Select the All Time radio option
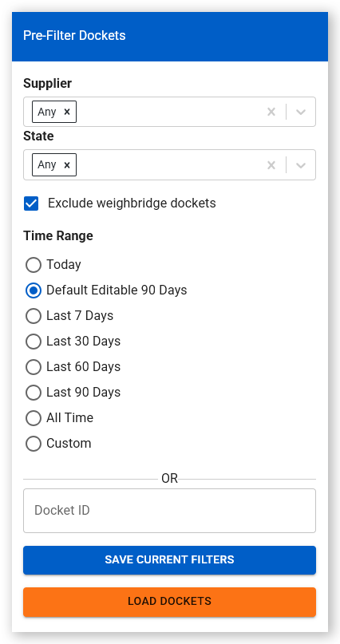This screenshot has height=644, width=340. (x=34, y=418)
